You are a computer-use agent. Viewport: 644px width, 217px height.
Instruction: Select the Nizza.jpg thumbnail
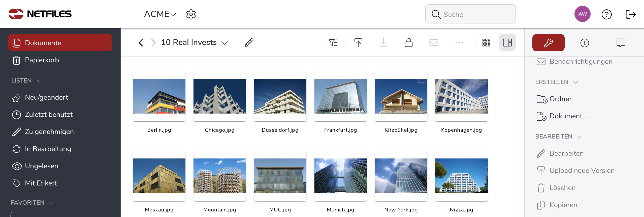pos(461,176)
